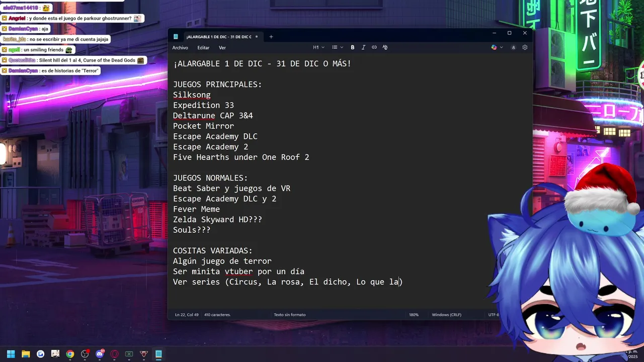
Task: Open the white circular blue-arrow taskbar app
Action: coord(40,354)
